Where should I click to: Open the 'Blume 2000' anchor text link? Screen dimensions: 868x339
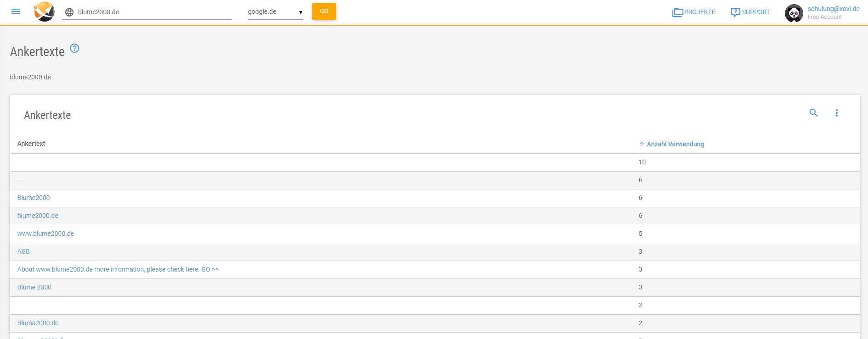34,287
